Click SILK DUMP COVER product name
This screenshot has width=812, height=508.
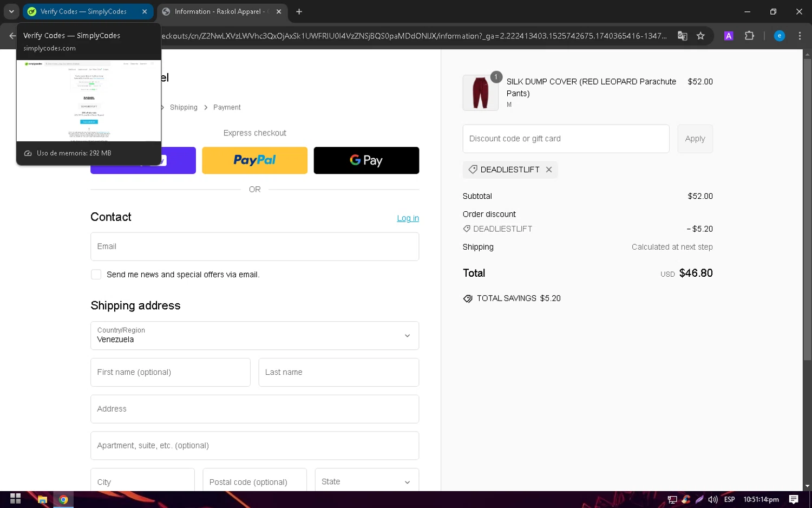click(591, 87)
